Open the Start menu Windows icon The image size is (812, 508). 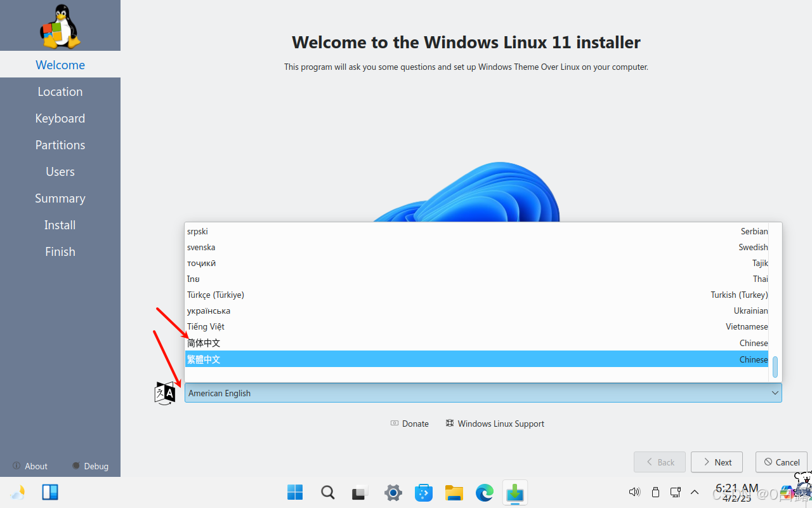[x=295, y=492]
